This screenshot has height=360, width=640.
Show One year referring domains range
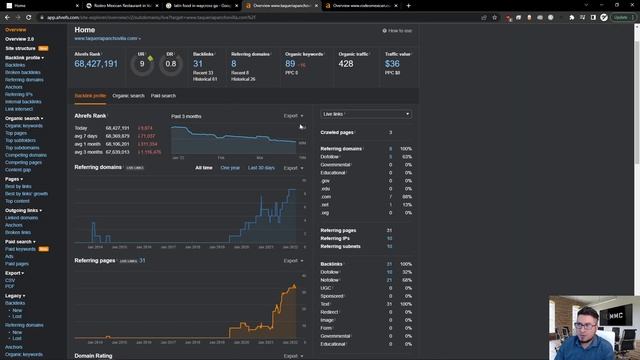[230, 168]
